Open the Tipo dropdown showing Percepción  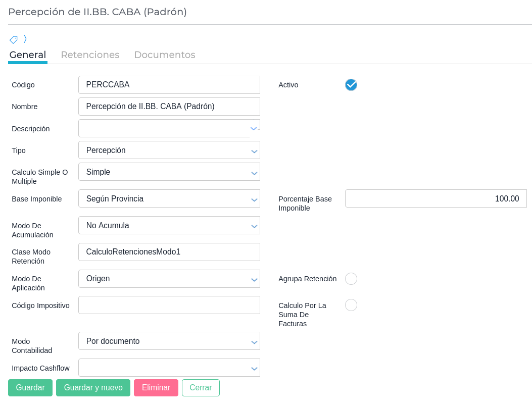(x=169, y=150)
